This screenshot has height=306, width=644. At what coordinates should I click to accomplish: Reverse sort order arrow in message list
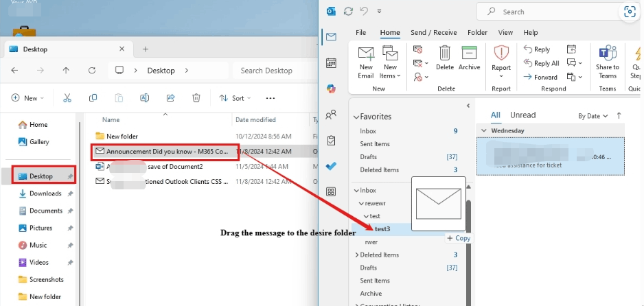pyautogui.click(x=619, y=116)
